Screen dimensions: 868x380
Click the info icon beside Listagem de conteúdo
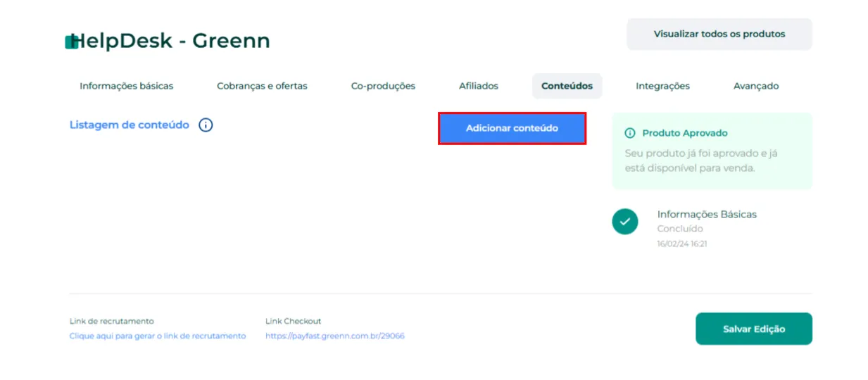tap(206, 125)
